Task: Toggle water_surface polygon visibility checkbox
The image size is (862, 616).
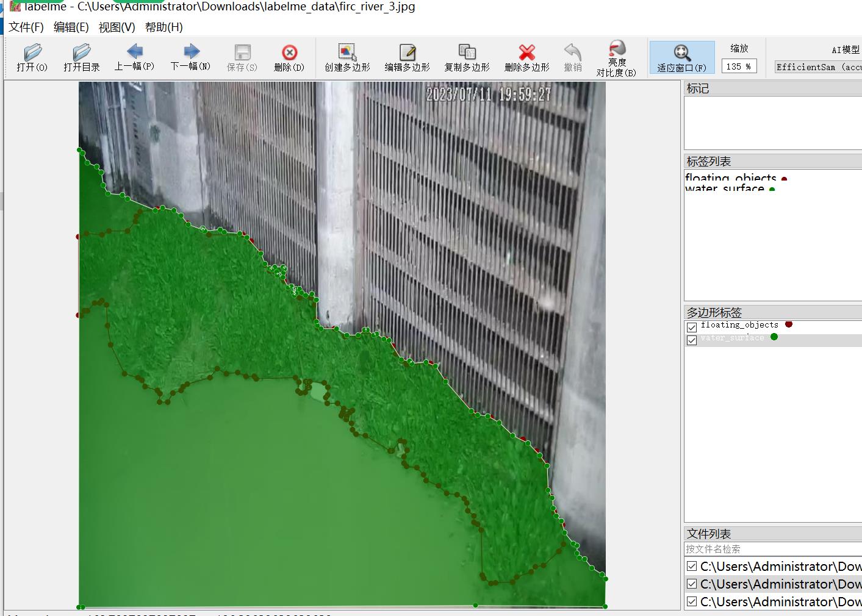Action: [692, 340]
